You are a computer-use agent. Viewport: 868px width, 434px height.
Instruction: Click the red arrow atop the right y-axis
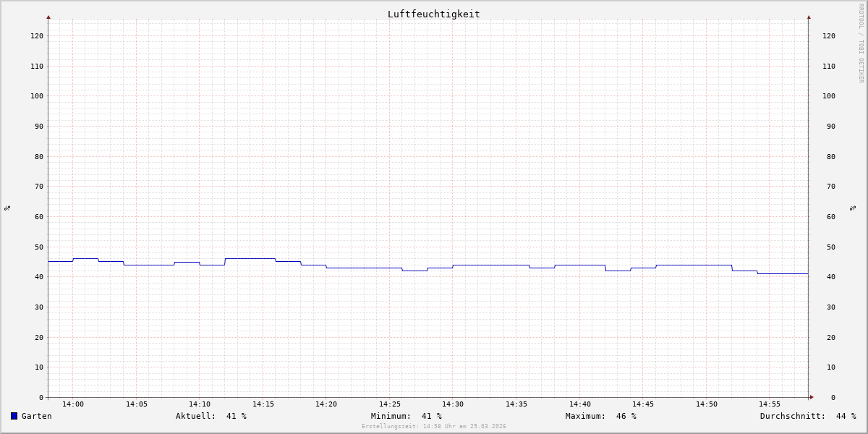[x=809, y=17]
